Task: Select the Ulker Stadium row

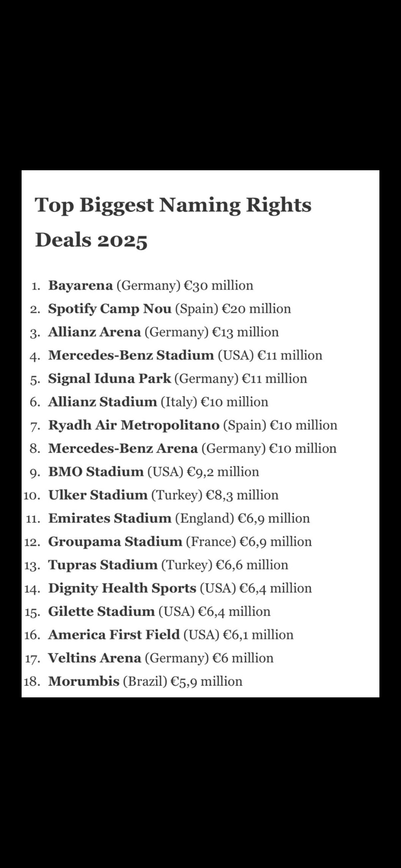Action: pos(98,495)
